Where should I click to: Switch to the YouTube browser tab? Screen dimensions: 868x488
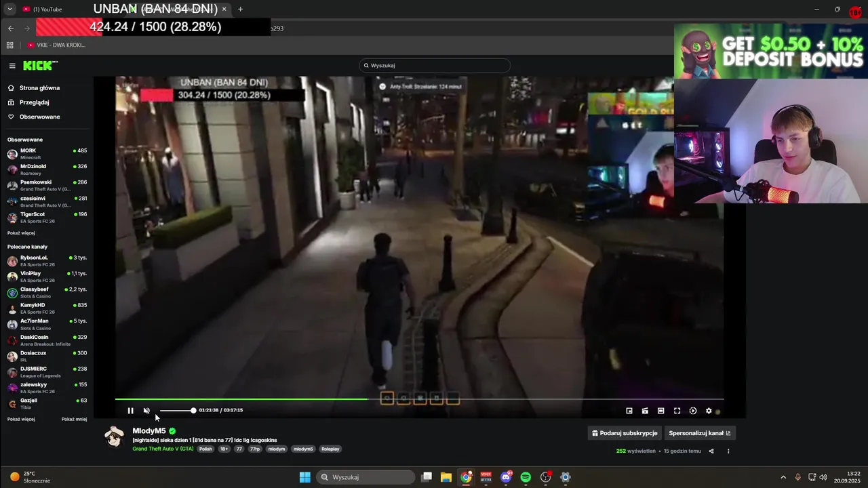pos(54,9)
